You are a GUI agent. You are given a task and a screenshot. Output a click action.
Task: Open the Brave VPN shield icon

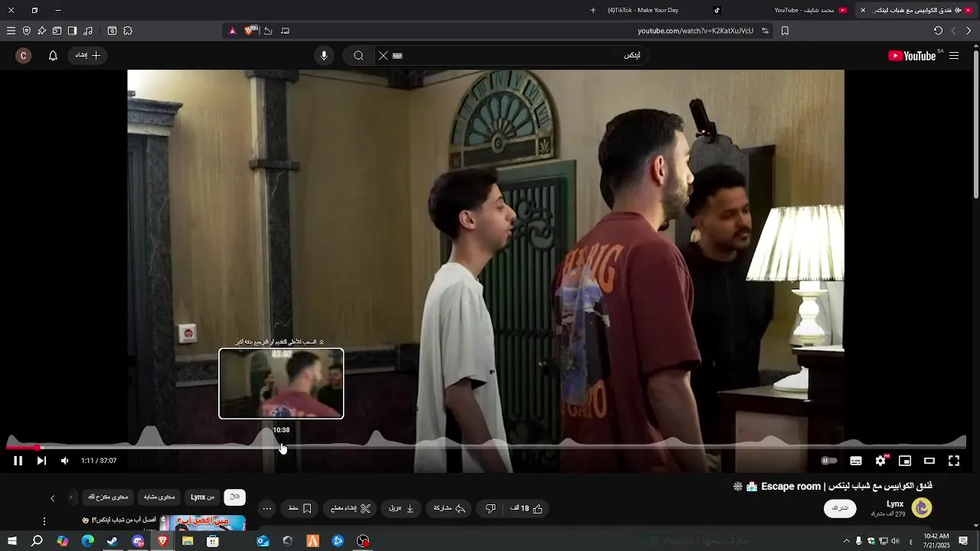click(x=27, y=31)
